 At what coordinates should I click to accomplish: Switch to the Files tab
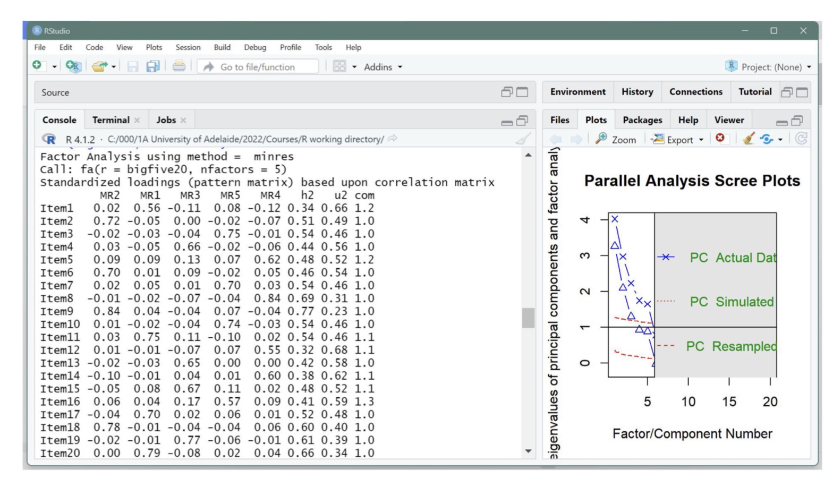click(559, 120)
